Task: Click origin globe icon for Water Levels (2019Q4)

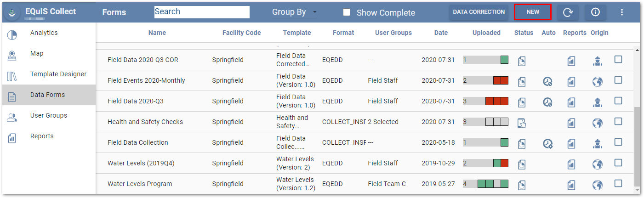Action: 597,164
